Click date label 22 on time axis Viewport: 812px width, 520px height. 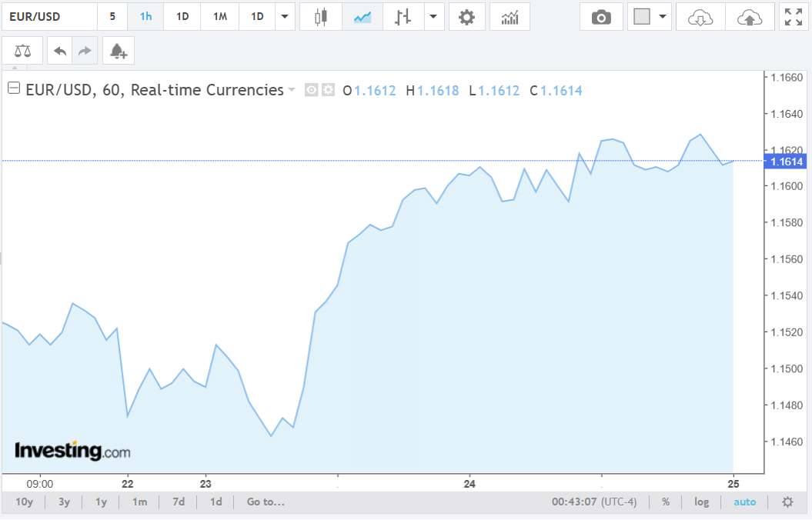tap(128, 485)
